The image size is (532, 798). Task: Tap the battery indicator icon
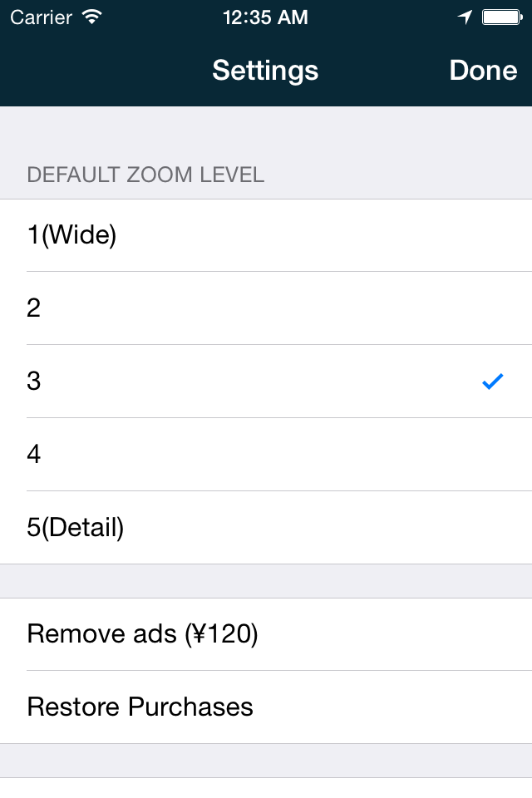tap(502, 17)
